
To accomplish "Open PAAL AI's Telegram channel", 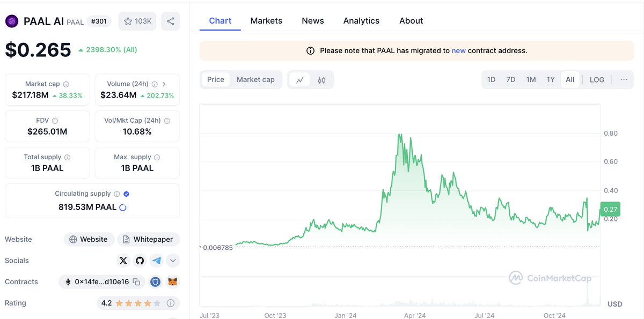I will [x=156, y=260].
